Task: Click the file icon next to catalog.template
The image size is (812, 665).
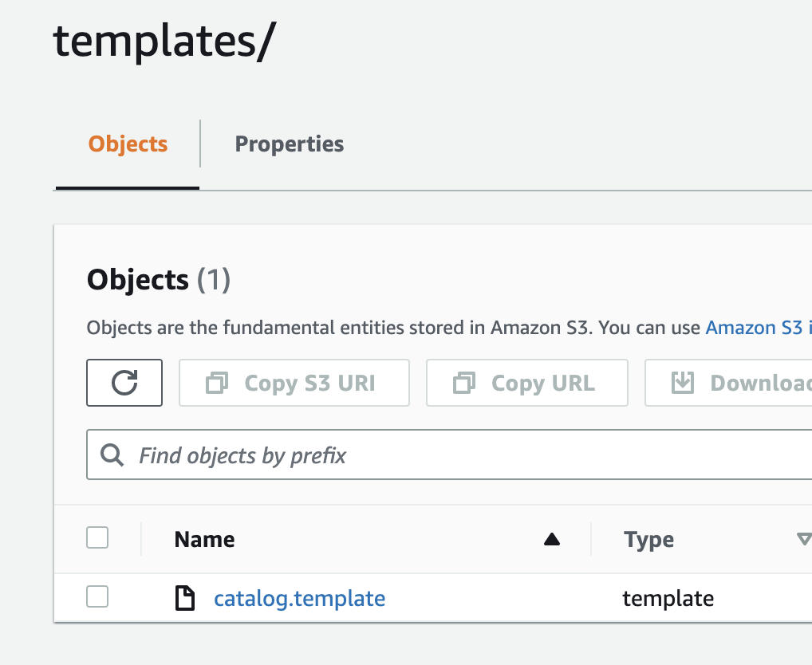Action: 185,598
